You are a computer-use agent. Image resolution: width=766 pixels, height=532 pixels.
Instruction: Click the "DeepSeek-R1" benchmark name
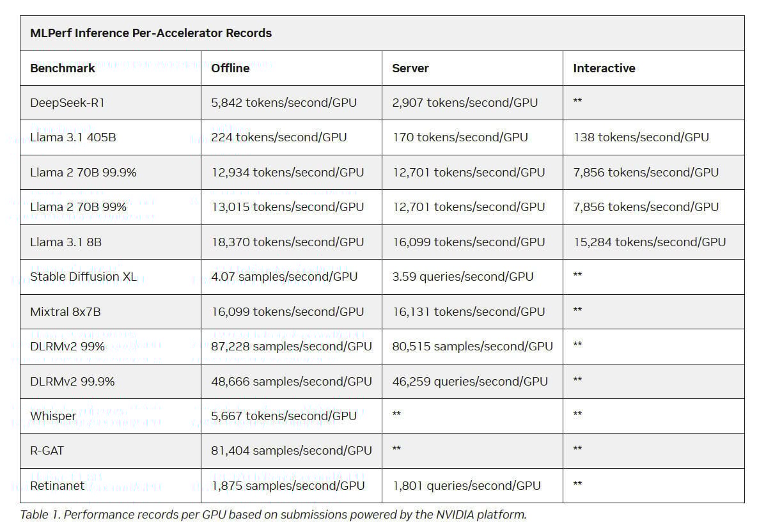pyautogui.click(x=67, y=103)
